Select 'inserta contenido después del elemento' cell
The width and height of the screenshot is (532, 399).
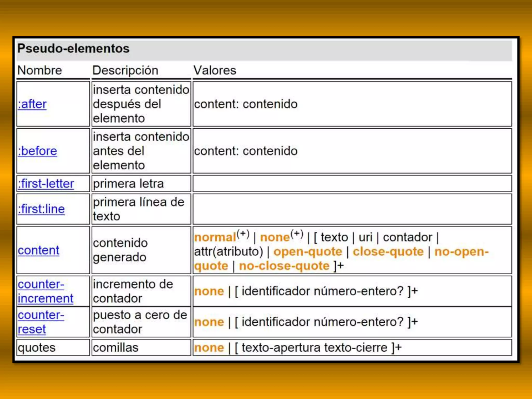[141, 104]
